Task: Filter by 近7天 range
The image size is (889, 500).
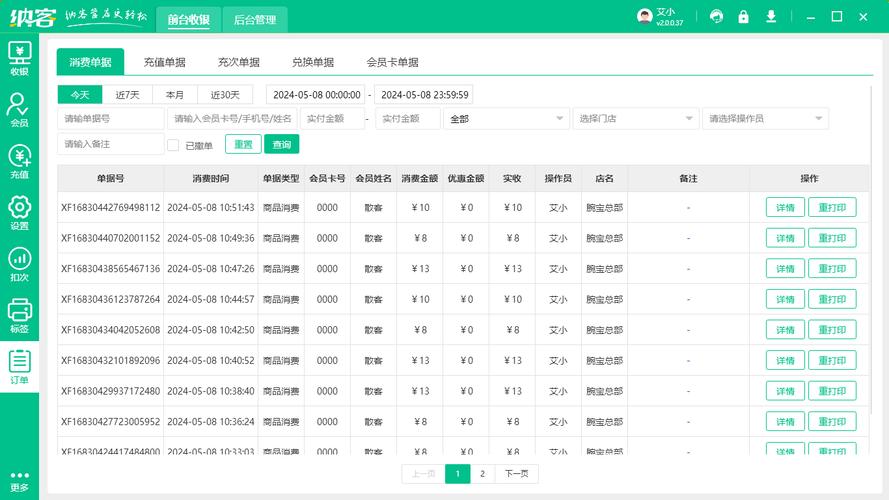Action: click(128, 95)
